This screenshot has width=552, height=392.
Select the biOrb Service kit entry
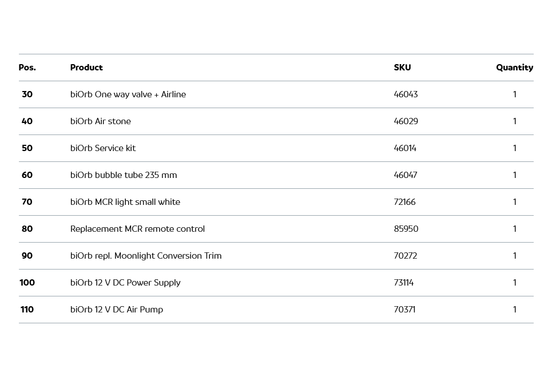(x=103, y=148)
